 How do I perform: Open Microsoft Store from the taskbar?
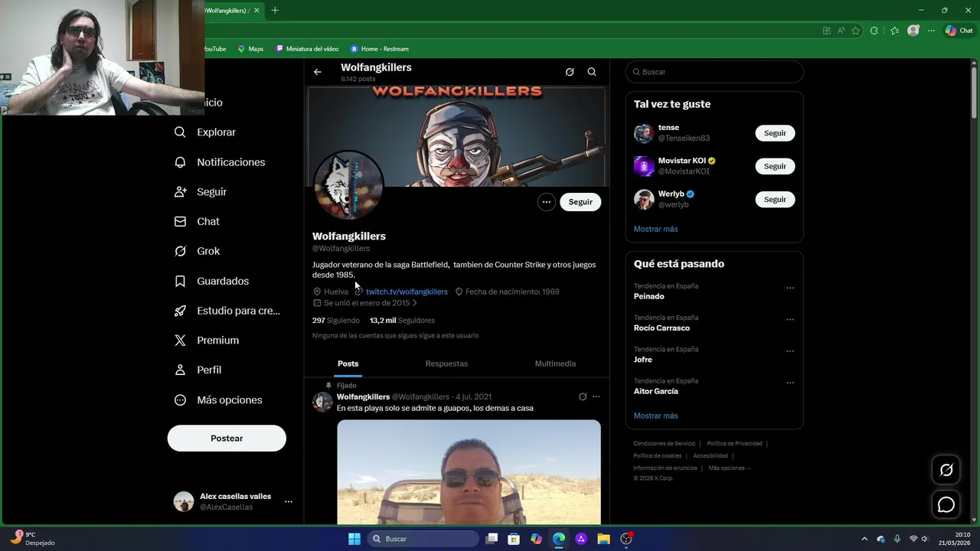click(514, 539)
